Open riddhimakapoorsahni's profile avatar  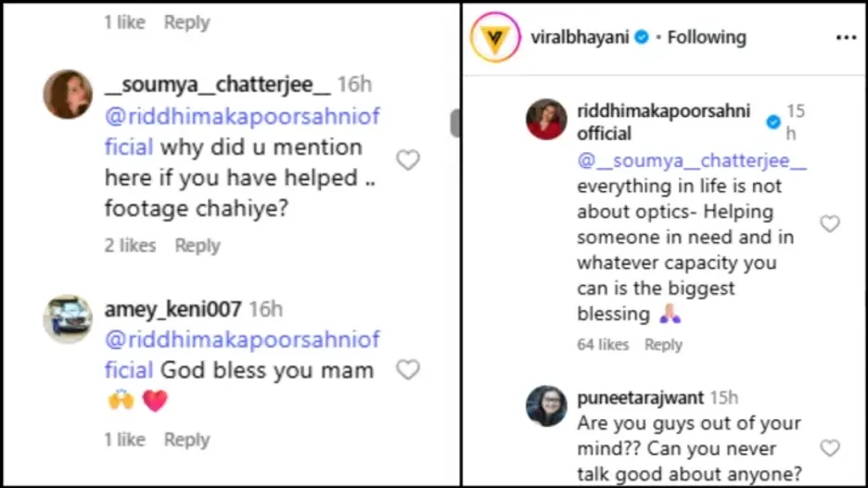pos(546,120)
